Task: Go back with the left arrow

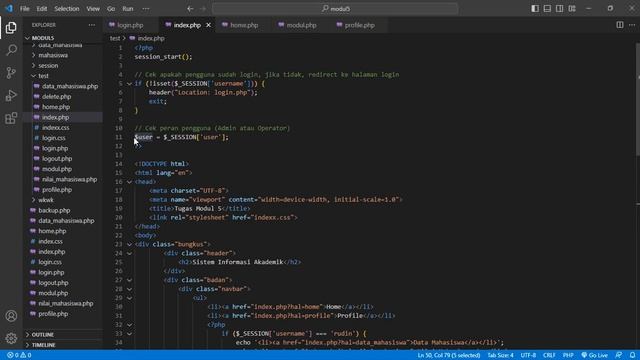Action: [190, 9]
